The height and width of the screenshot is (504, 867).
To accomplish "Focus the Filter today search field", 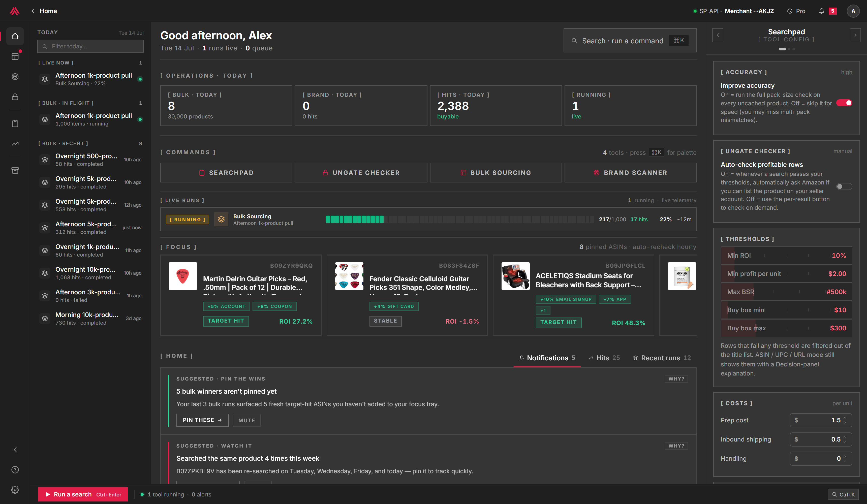I will coord(90,46).
